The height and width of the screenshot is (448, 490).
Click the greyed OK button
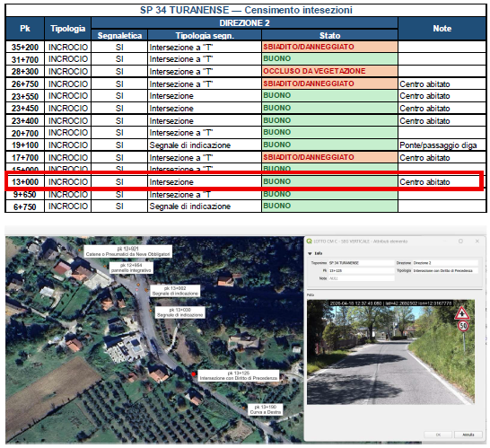[x=438, y=435]
